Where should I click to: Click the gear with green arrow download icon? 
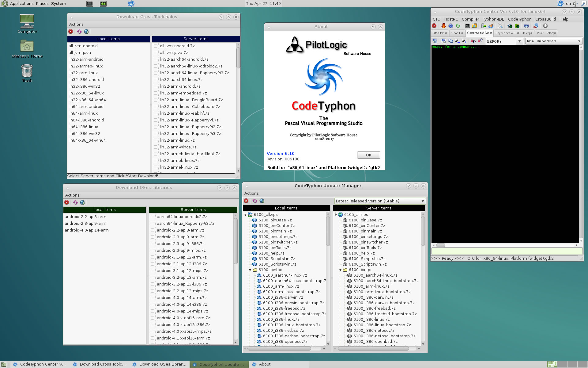510,26
